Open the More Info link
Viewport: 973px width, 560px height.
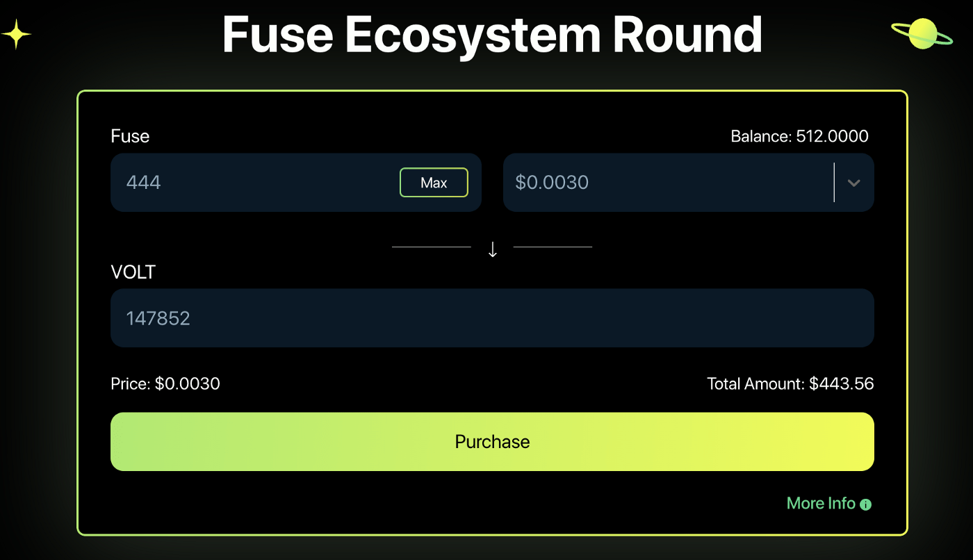821,503
